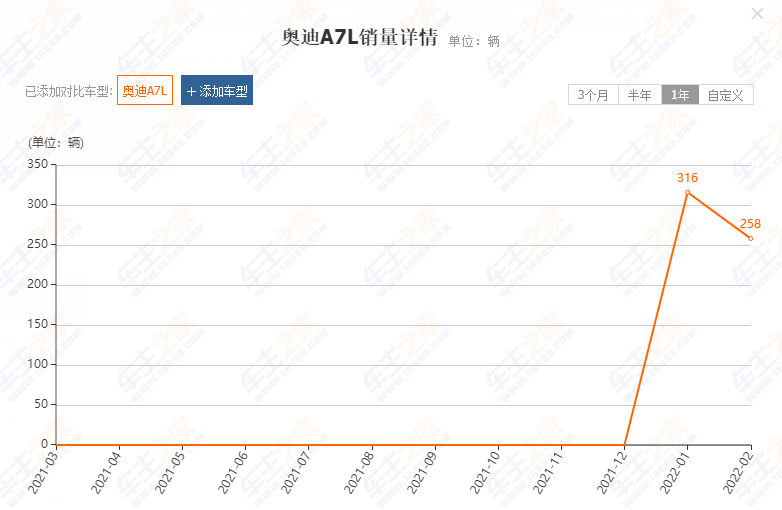Click the 2021-10 axis label
This screenshot has height=510, width=782.
486,471
